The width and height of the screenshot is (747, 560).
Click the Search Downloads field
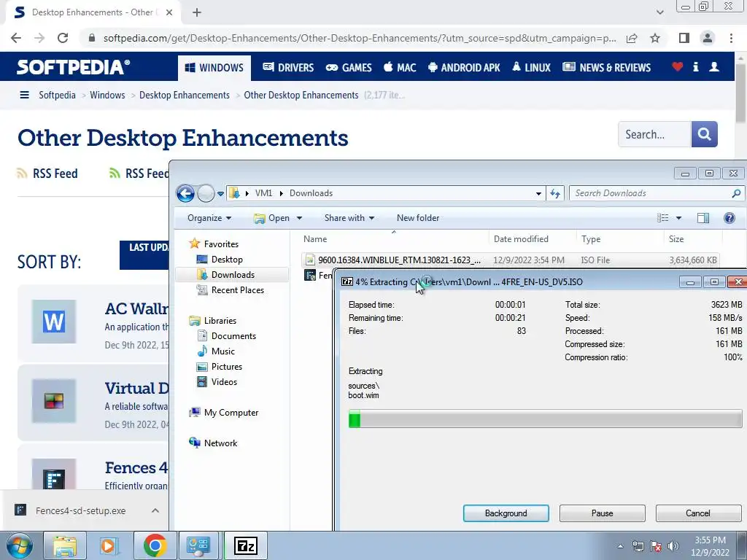(657, 193)
